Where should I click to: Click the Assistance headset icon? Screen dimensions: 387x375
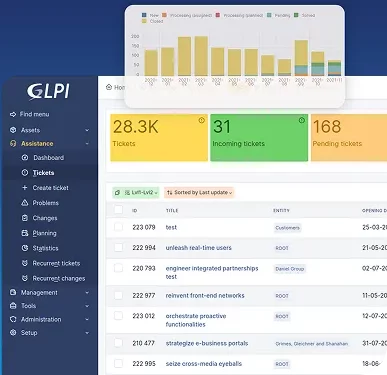pos(13,144)
